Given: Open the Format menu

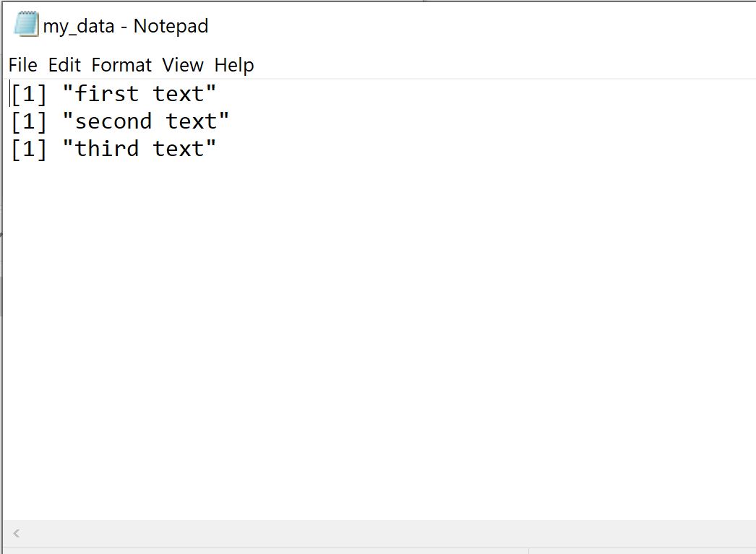Looking at the screenshot, I should pyautogui.click(x=121, y=65).
